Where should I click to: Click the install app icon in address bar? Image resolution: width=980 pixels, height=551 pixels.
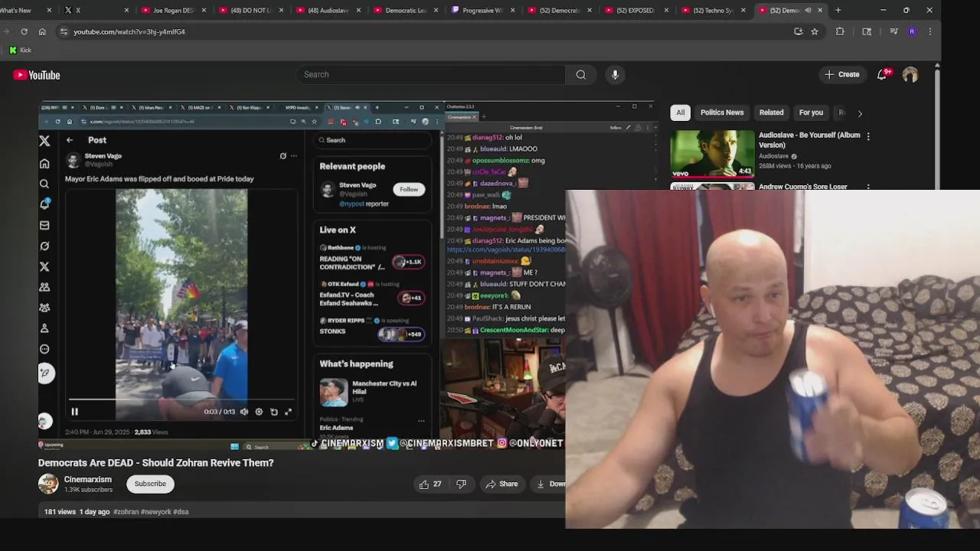click(x=799, y=31)
